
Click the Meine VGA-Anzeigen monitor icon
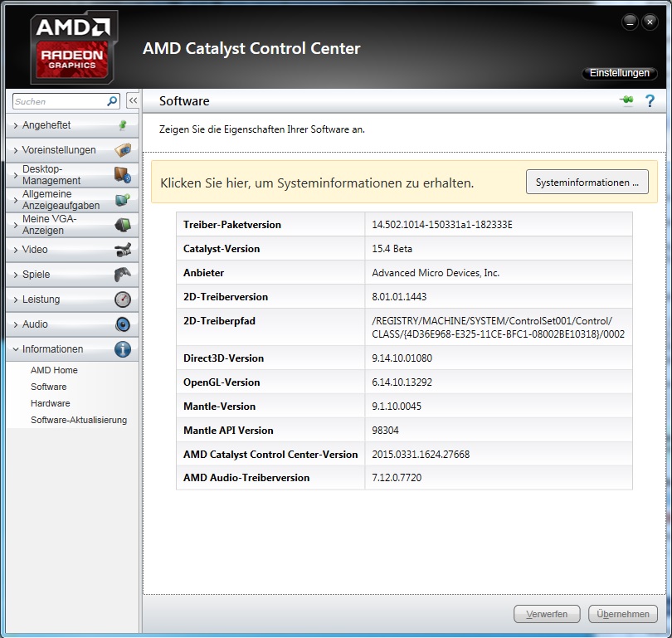click(x=123, y=225)
